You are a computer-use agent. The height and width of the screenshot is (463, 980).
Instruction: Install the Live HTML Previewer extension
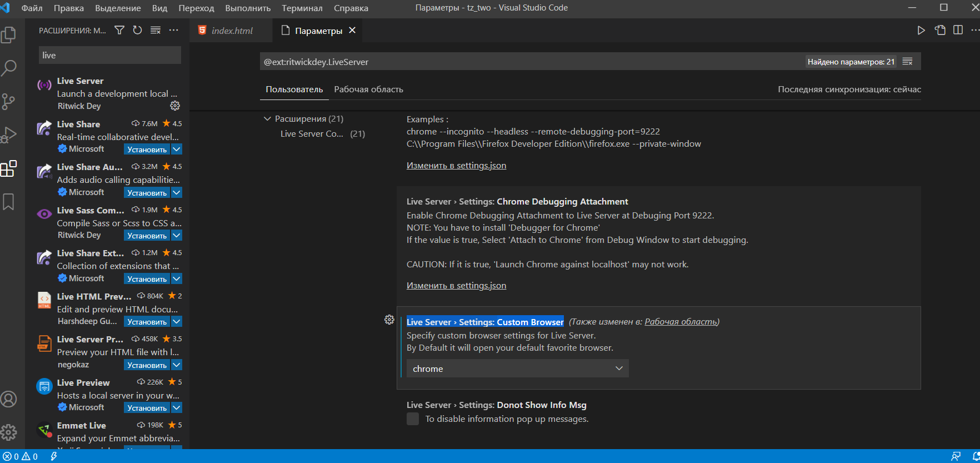tap(147, 321)
